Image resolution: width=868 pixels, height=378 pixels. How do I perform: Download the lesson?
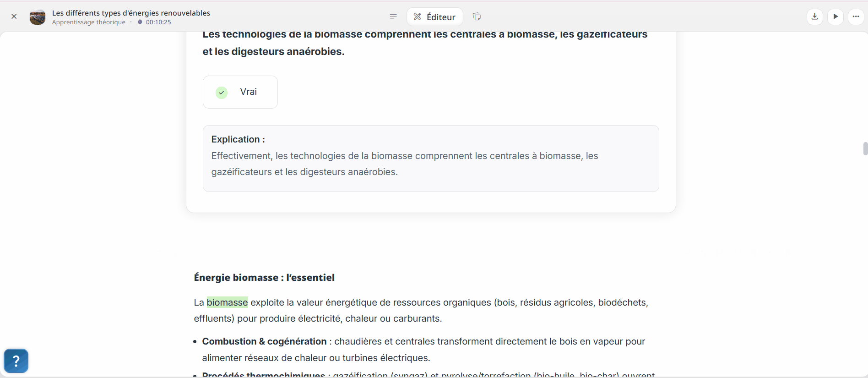tap(815, 16)
